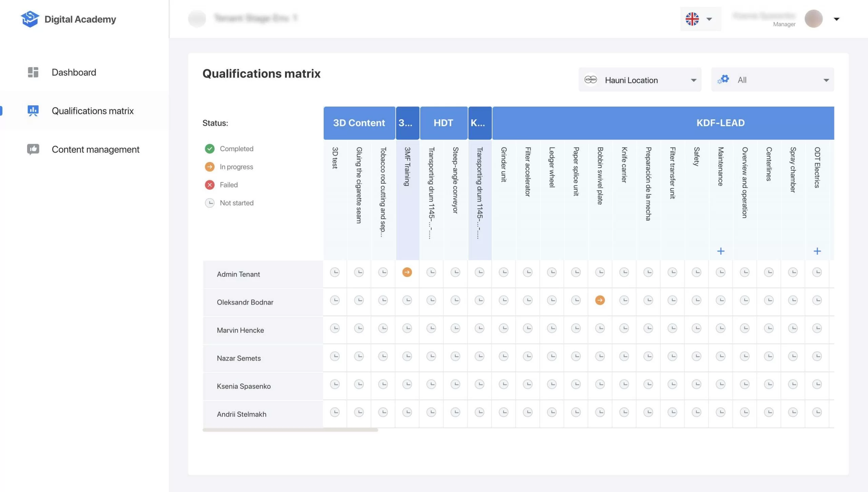Go to Content management page

click(x=95, y=149)
